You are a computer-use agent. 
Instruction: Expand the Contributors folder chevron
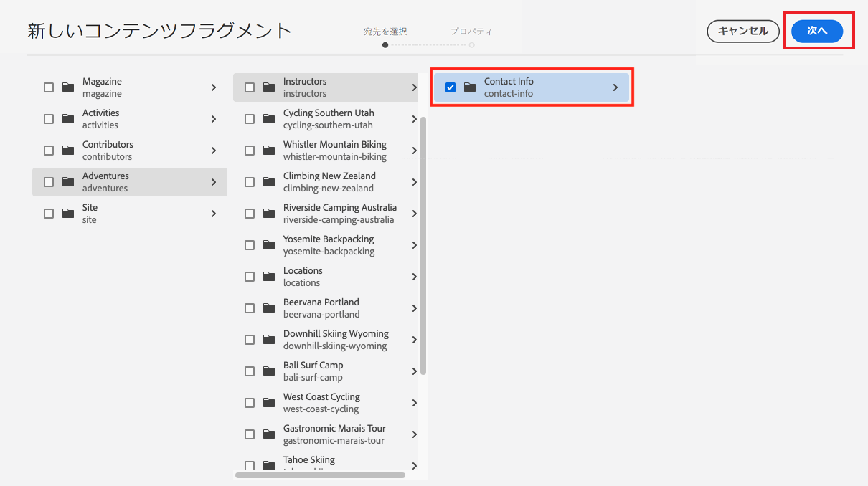click(x=214, y=151)
